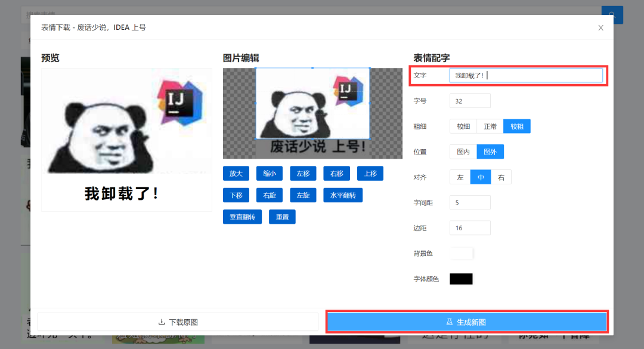Click the preview meme image

click(x=126, y=140)
